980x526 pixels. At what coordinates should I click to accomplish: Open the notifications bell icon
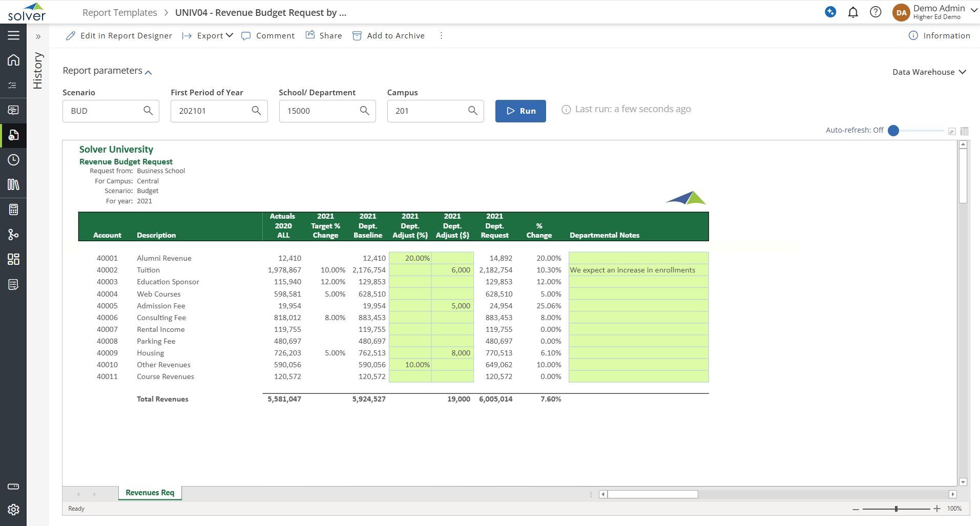coord(853,12)
